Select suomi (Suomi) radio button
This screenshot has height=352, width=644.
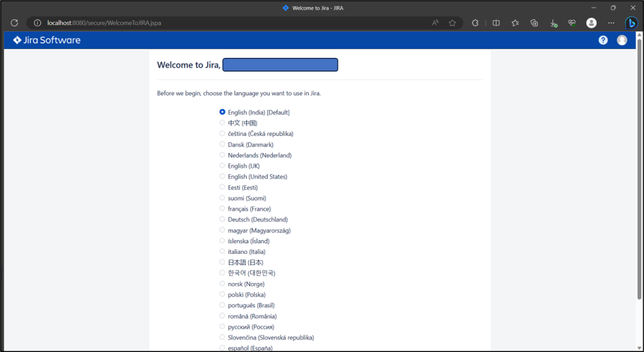click(222, 198)
